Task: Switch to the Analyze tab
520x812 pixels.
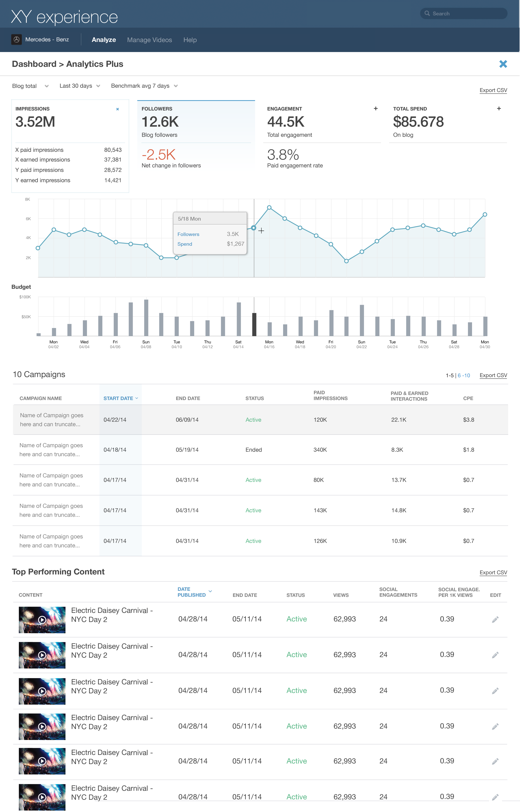Action: pos(104,40)
